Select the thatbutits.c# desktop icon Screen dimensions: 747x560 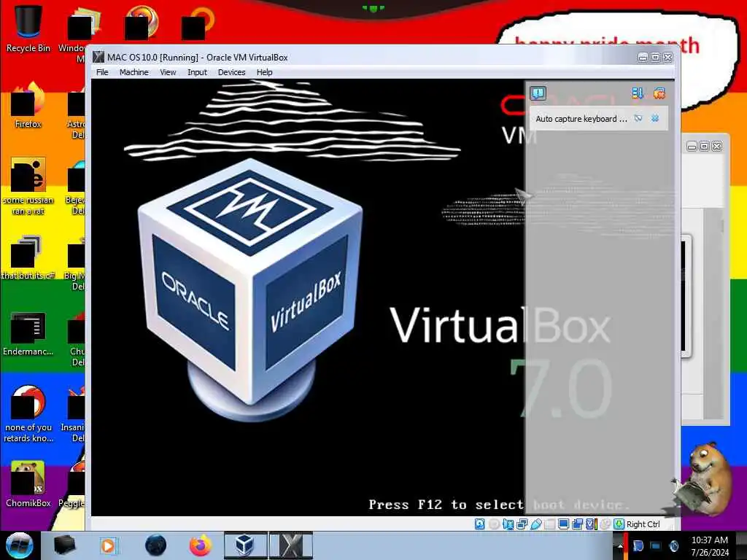tap(28, 257)
